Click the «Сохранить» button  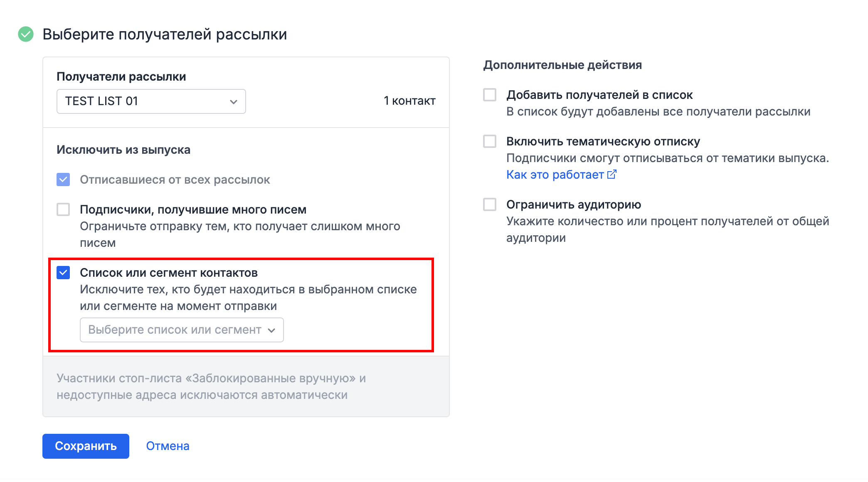pyautogui.click(x=85, y=446)
